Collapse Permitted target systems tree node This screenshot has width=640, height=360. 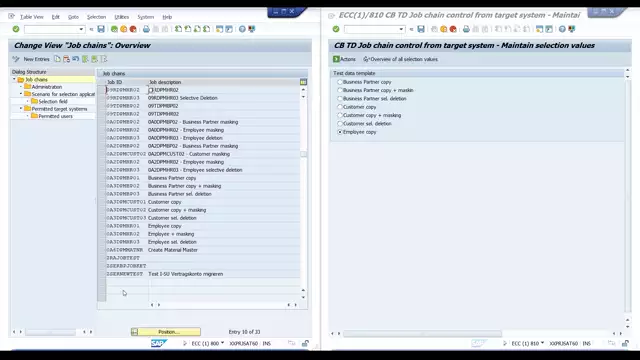21,109
